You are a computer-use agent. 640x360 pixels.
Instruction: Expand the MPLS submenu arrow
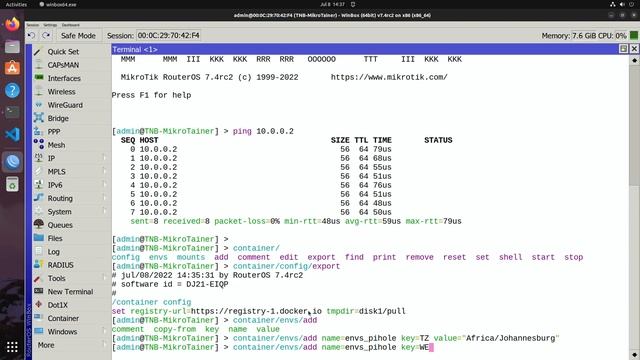click(104, 171)
